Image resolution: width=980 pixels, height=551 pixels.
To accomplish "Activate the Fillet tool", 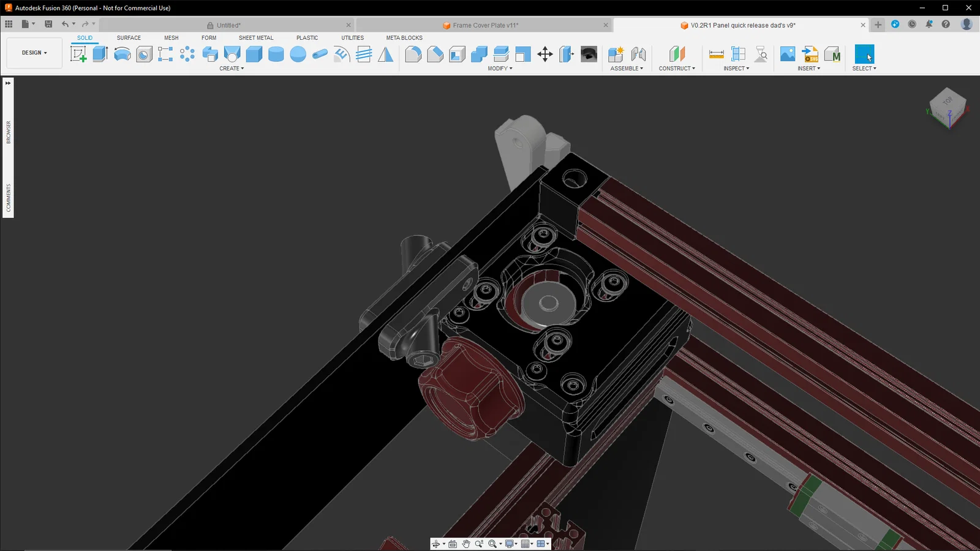I will click(413, 54).
